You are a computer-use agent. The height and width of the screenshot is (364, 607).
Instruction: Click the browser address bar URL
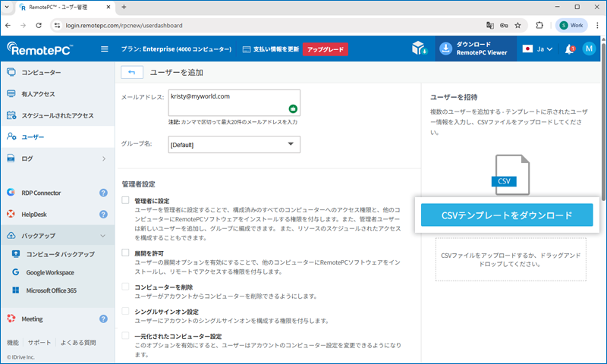tap(124, 26)
